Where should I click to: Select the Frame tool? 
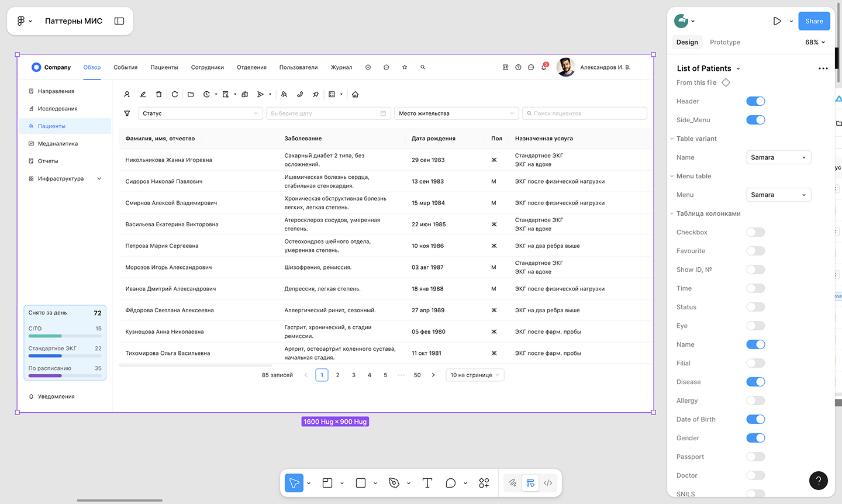[x=327, y=483]
